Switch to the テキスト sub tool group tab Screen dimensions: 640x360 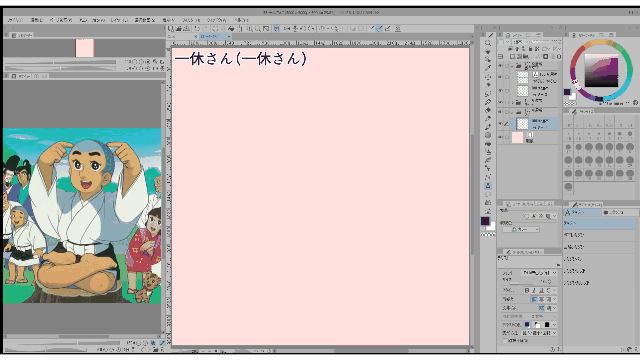pyautogui.click(x=582, y=212)
